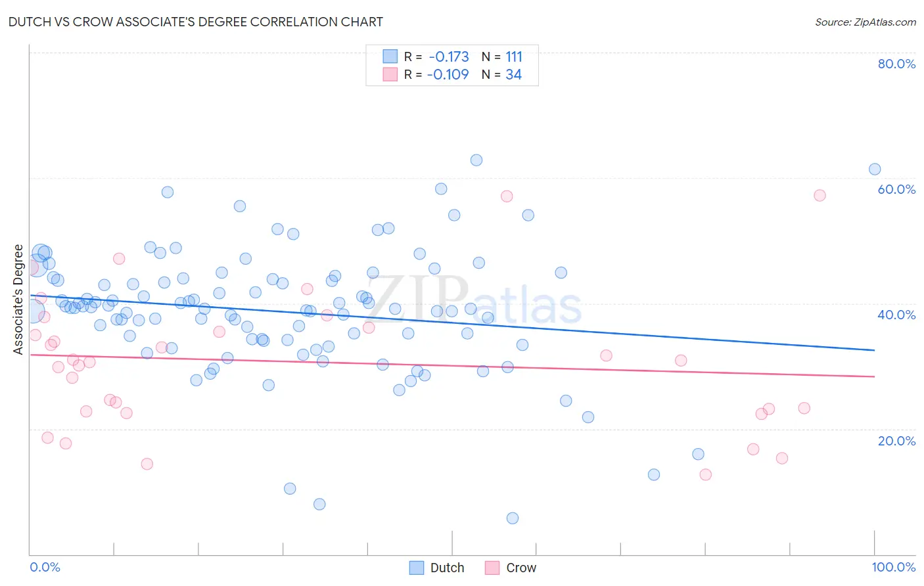Viewport: 924px width, 586px height.
Task: Click the 60.0% y-axis label
Action: (896, 189)
